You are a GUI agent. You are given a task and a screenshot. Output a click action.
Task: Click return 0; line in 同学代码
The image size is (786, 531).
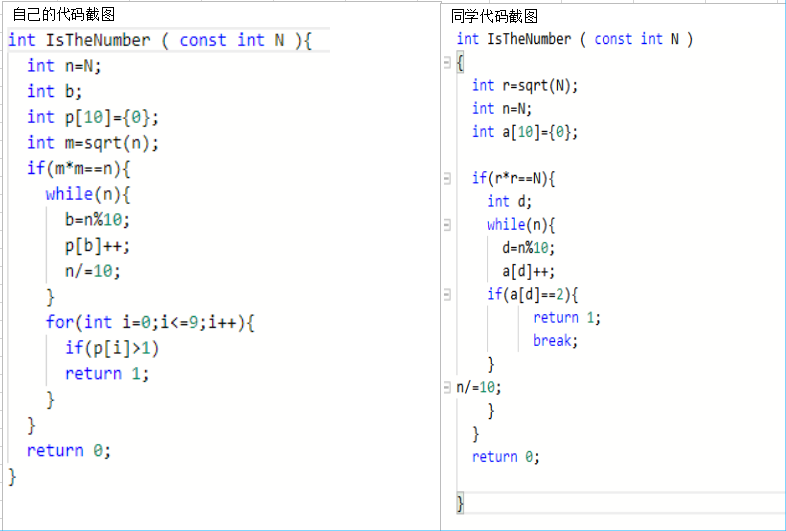click(x=506, y=457)
